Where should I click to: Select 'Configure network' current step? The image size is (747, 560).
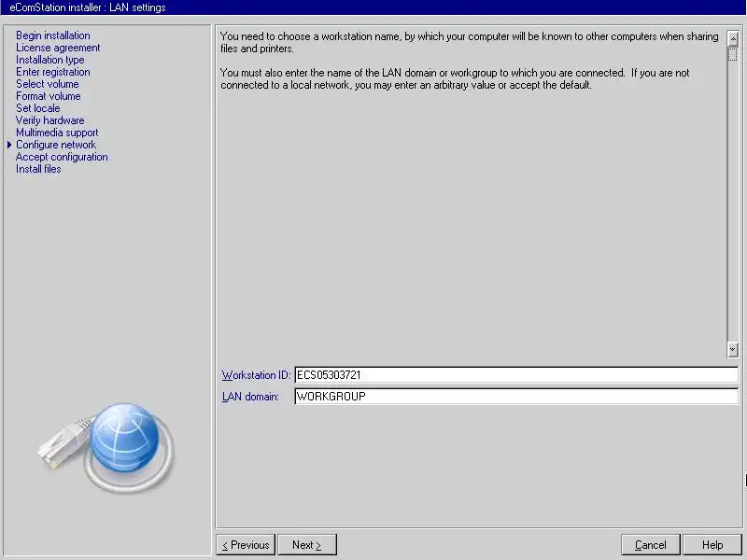(56, 145)
